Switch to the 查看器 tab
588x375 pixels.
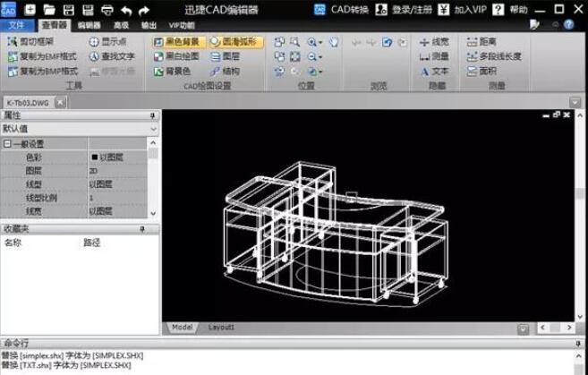[x=55, y=25]
